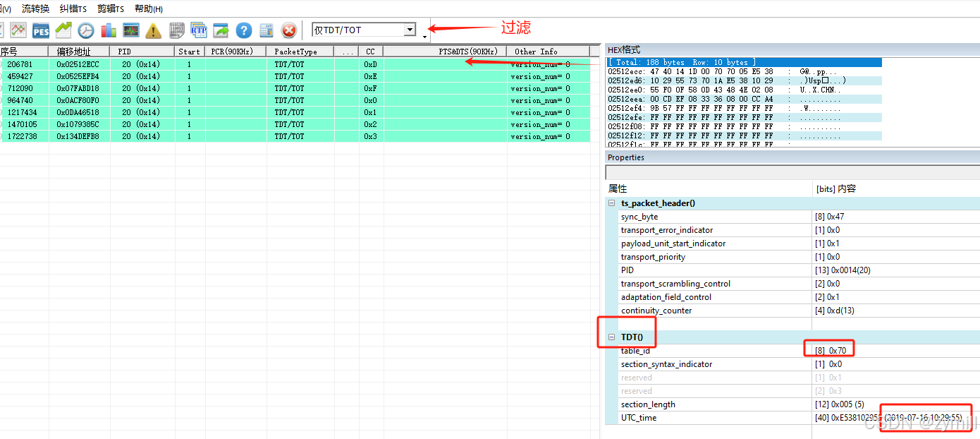Click the calculator icon in toolbar

pos(267,30)
